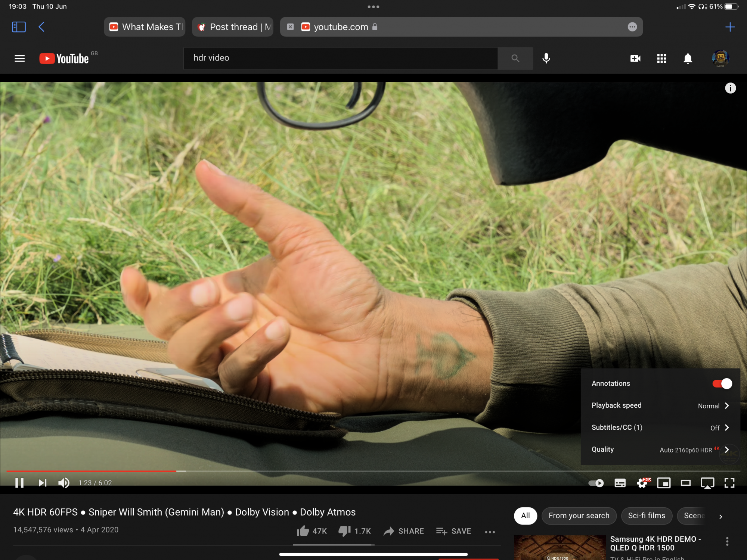Mute the video volume
Viewport: 747px width, 560px height.
pyautogui.click(x=63, y=483)
